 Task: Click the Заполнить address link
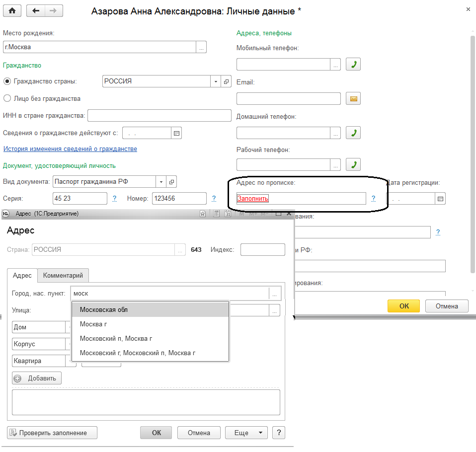[252, 199]
